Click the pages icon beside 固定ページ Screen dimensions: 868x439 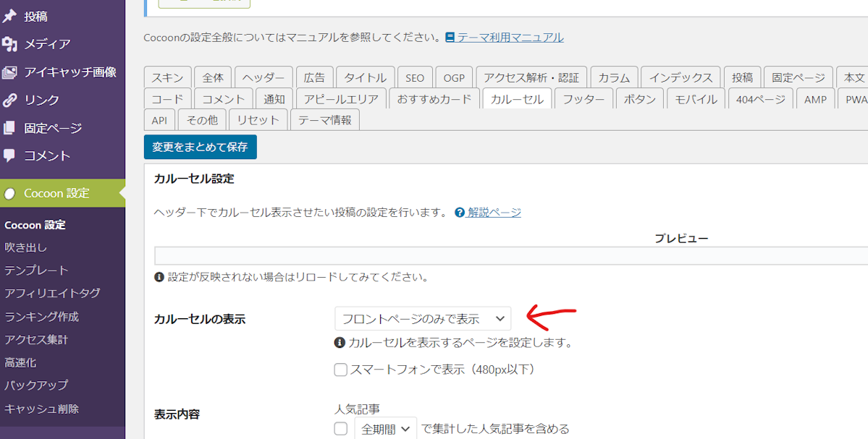click(x=9, y=128)
